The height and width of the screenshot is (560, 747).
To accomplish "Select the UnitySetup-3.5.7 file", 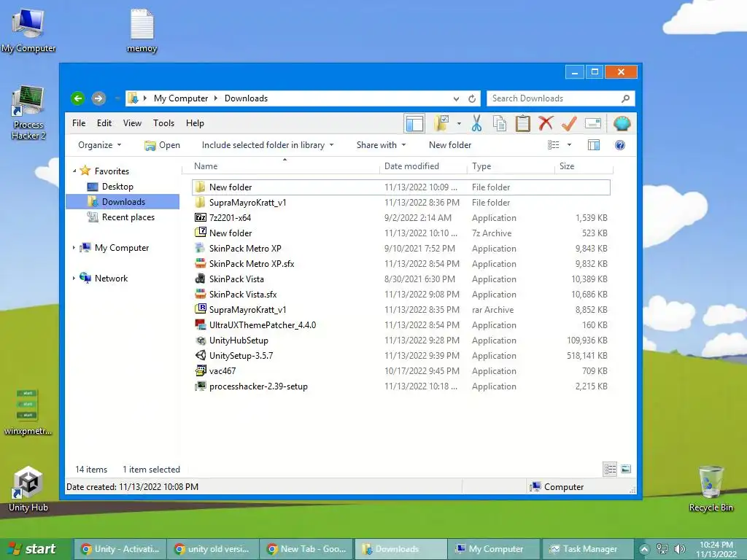I will [401, 356].
